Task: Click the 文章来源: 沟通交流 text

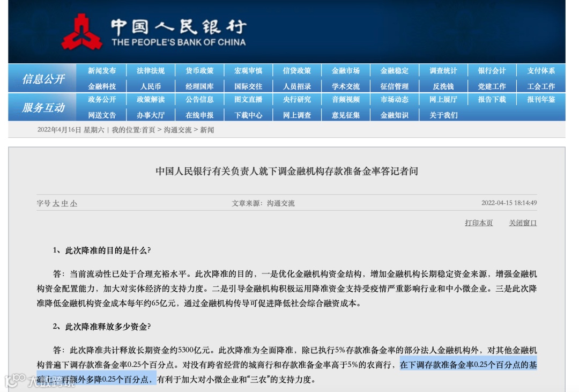Action: [x=263, y=204]
